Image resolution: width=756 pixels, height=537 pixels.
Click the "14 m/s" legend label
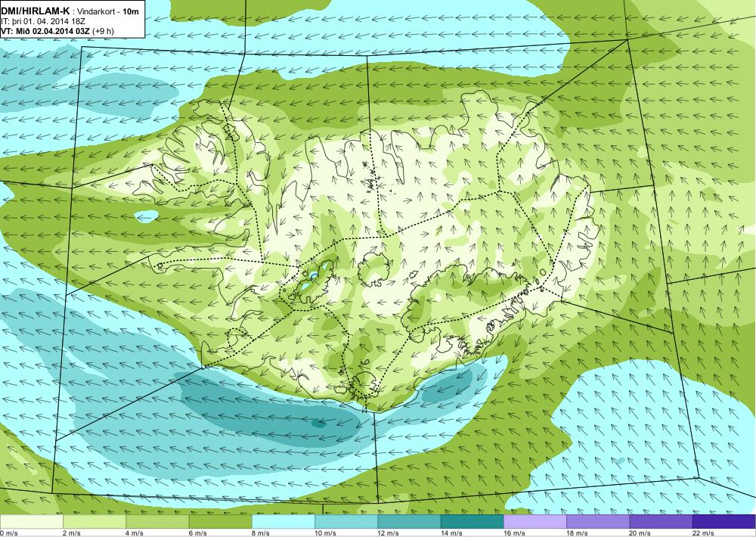[x=451, y=533]
